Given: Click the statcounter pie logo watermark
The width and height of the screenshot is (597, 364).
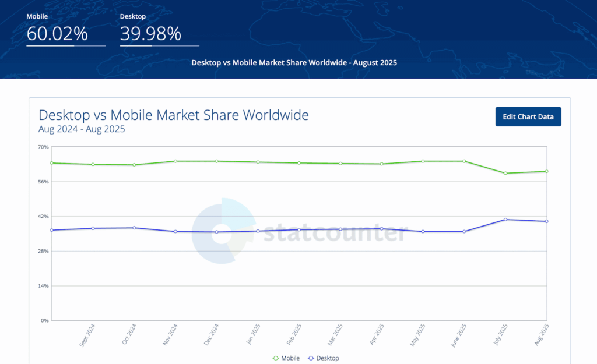Looking at the screenshot, I should pyautogui.click(x=224, y=231).
